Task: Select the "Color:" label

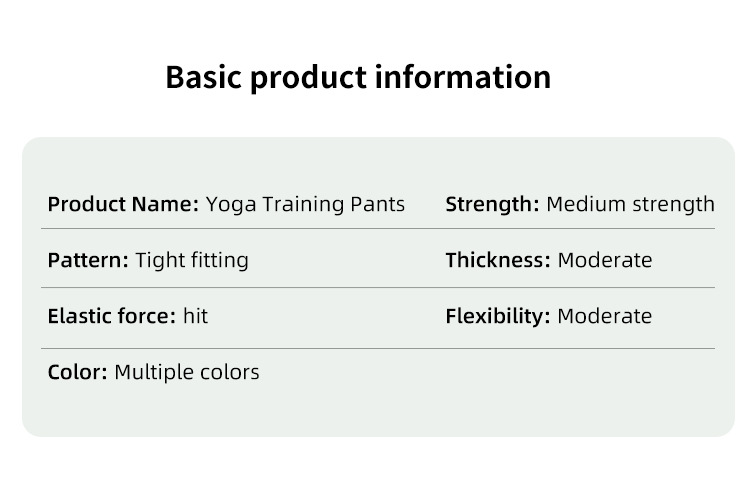Action: coord(77,373)
